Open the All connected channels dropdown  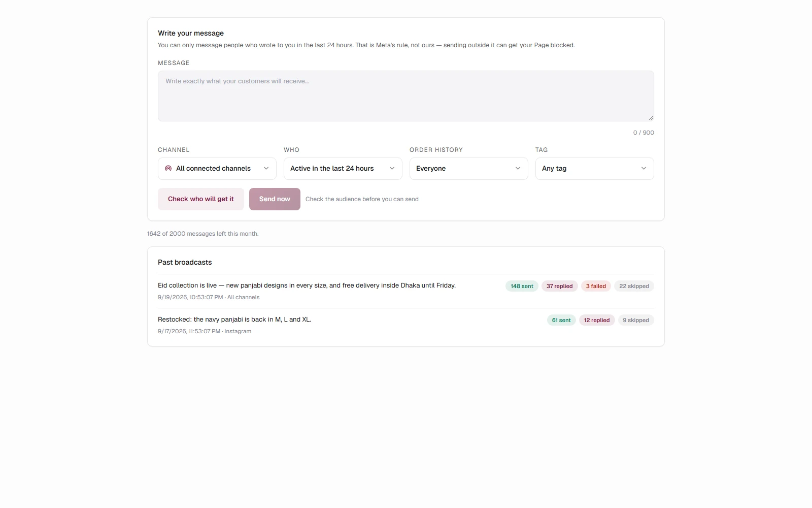tap(217, 169)
